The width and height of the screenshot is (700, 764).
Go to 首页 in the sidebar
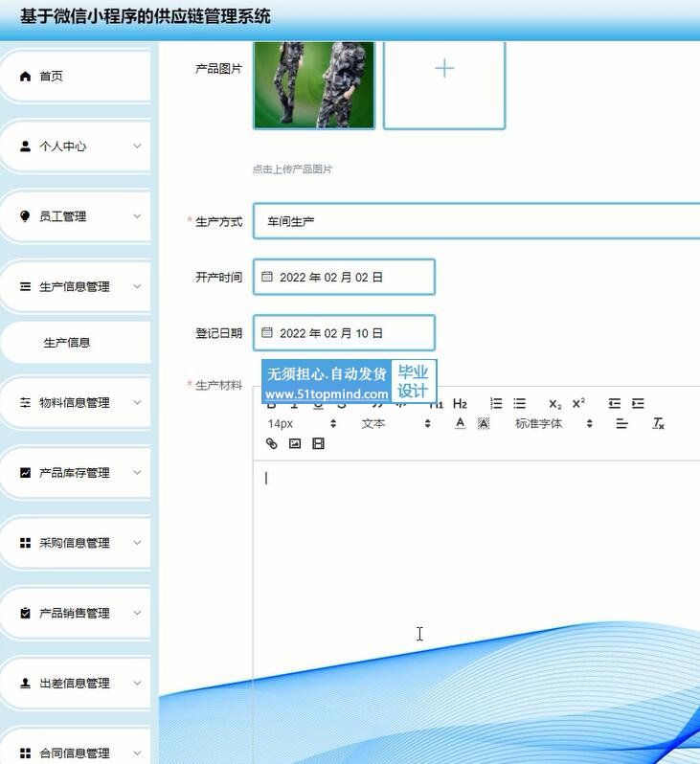click(x=76, y=76)
